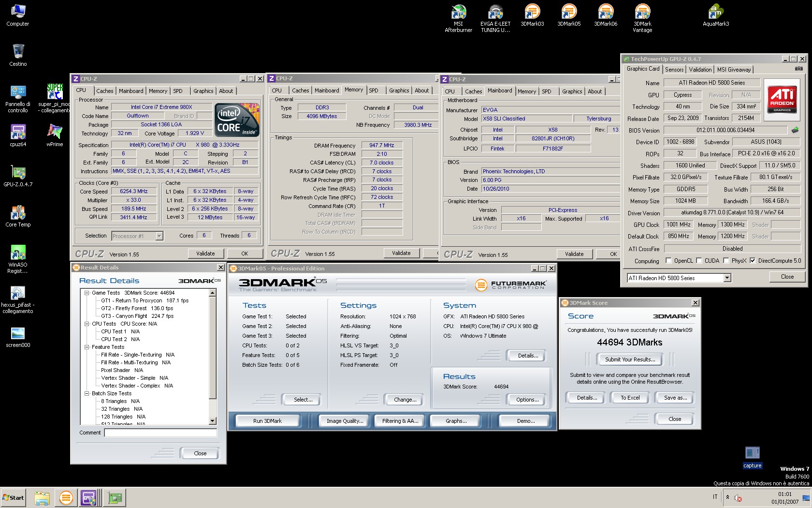Click Image Quality button in 3DMark05

click(x=345, y=421)
